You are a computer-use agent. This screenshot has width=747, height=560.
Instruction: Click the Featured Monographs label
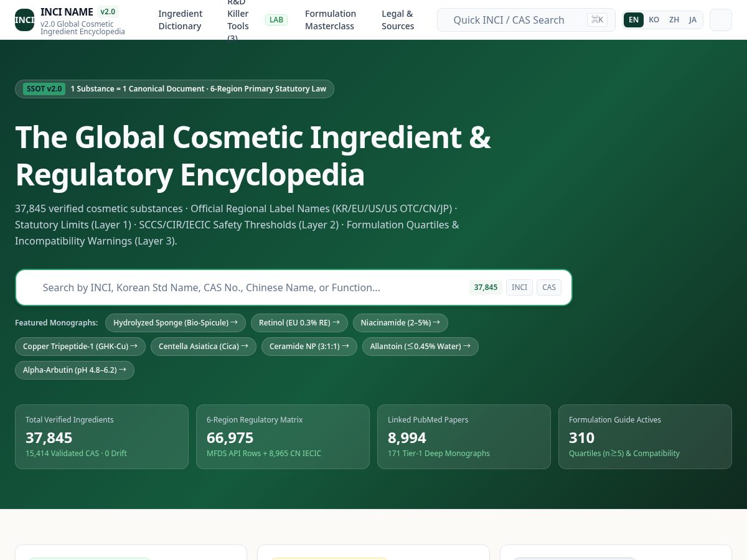click(x=57, y=323)
